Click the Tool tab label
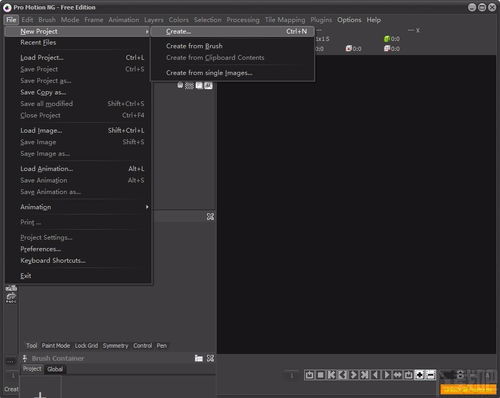 click(x=32, y=346)
